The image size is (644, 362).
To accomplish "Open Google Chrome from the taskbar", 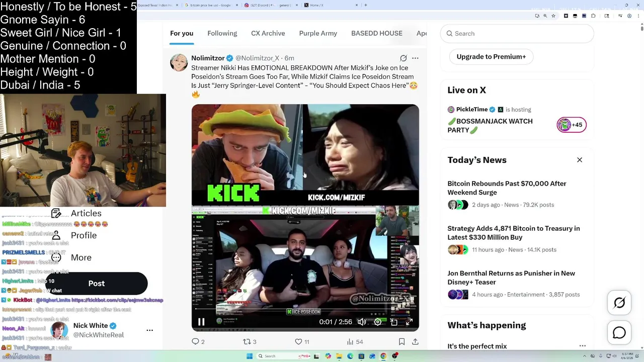I will pos(383,356).
